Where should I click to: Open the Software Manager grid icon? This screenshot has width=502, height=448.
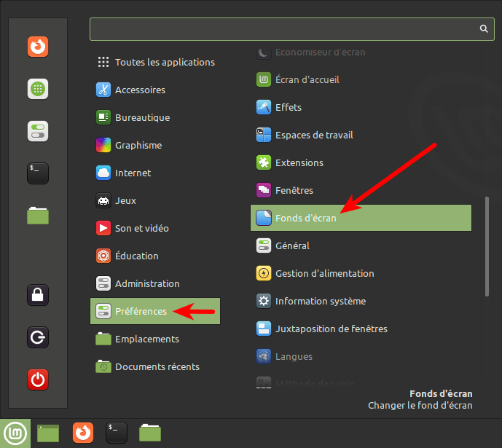click(38, 89)
